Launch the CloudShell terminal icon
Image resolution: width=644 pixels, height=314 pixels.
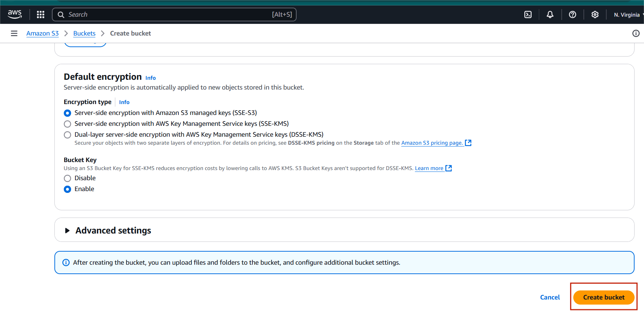click(x=528, y=15)
